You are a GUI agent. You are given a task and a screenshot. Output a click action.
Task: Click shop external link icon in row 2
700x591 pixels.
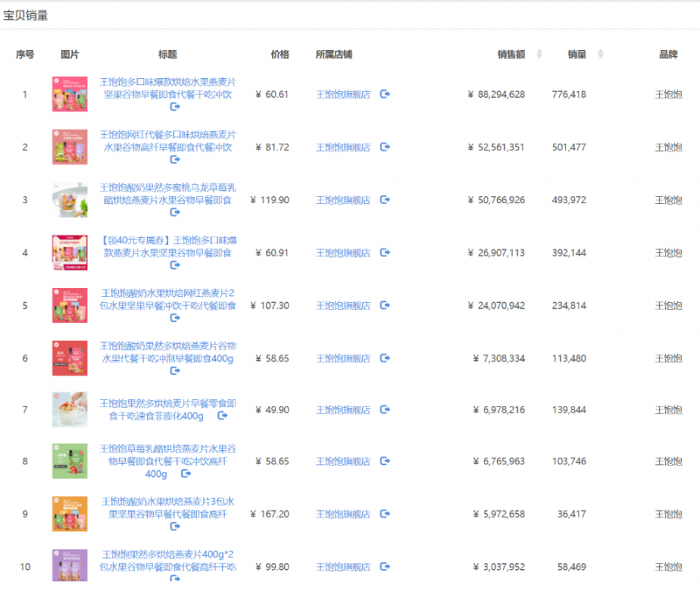pyautogui.click(x=385, y=147)
